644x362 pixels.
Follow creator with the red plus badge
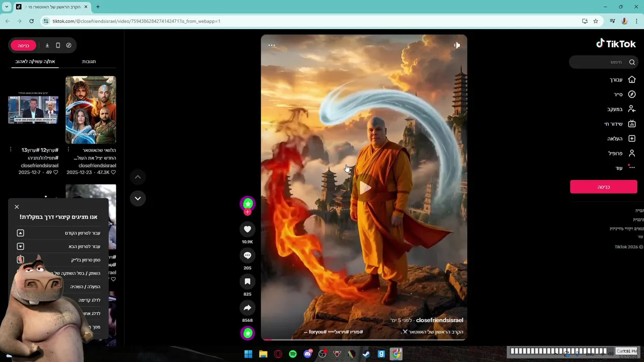pyautogui.click(x=247, y=212)
